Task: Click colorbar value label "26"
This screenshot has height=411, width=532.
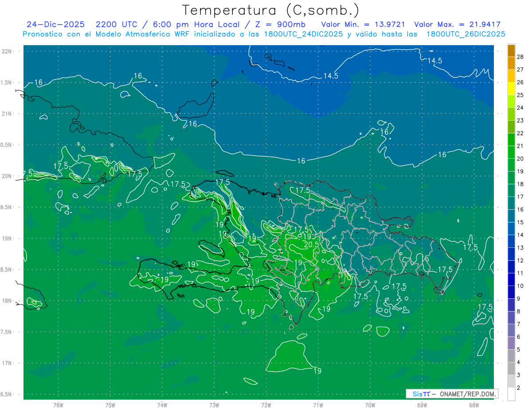Action: coord(520,82)
